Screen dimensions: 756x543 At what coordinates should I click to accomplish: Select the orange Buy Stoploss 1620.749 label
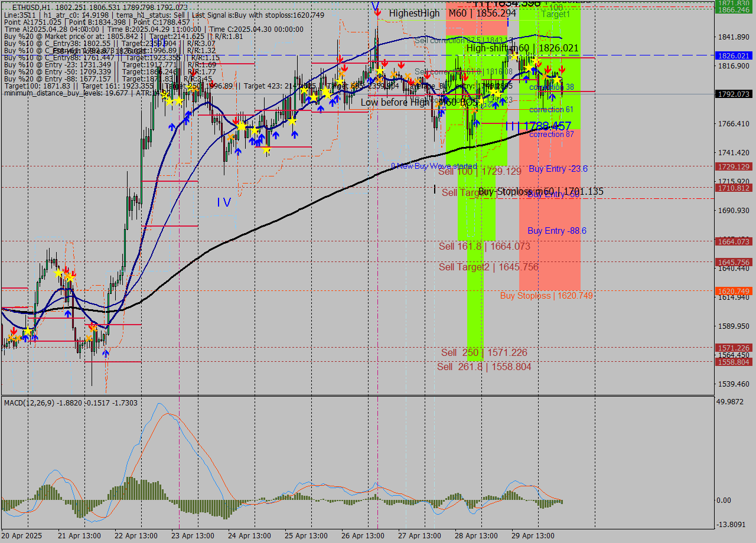[x=546, y=296]
